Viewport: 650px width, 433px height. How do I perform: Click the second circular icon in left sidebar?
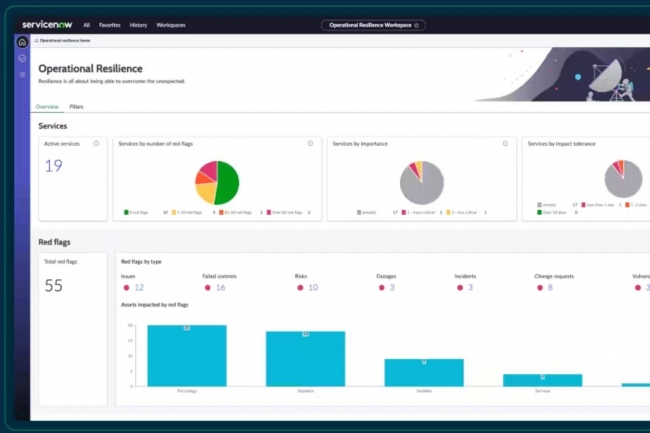(x=22, y=58)
